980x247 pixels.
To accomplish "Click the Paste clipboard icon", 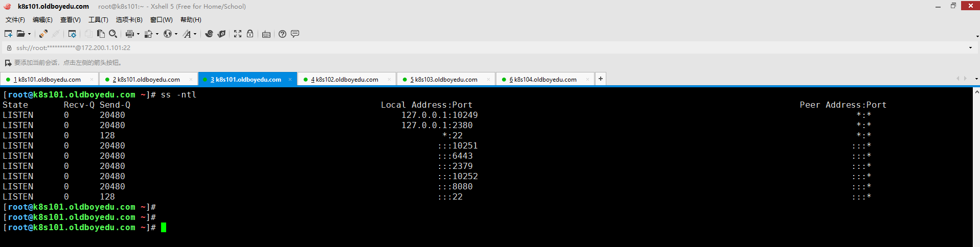I will 101,34.
